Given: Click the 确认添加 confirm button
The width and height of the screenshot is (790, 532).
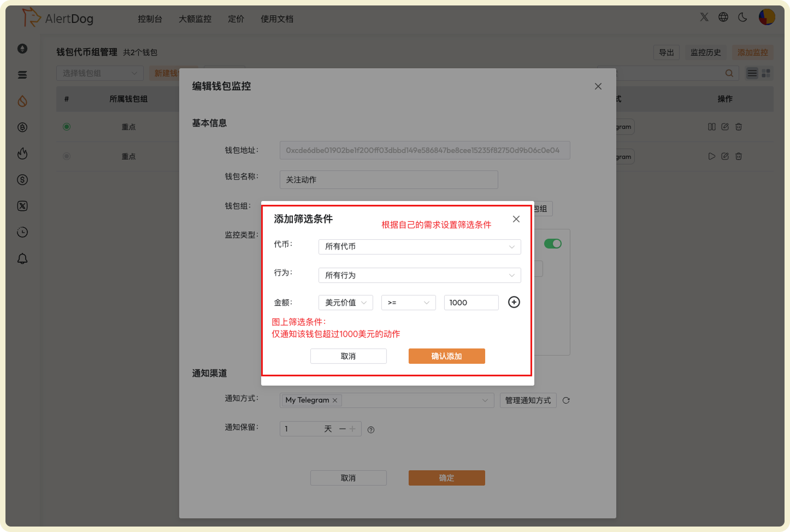Looking at the screenshot, I should click(446, 356).
